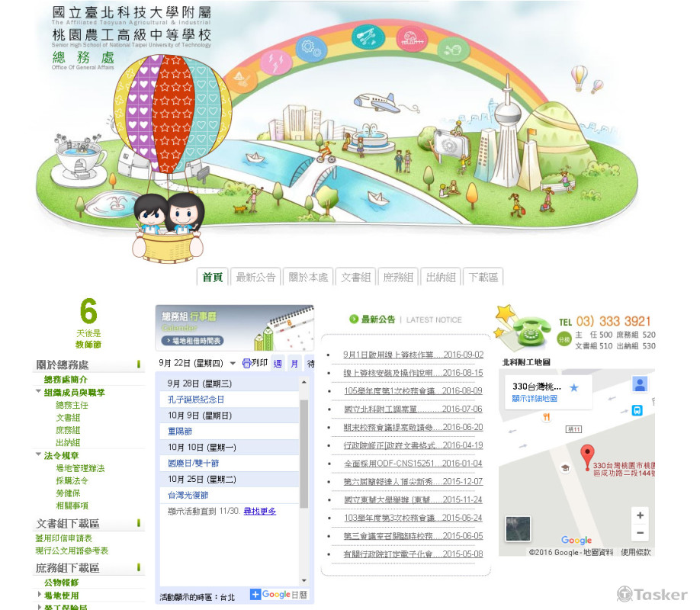Open the 文書組 navigation tab

coord(355,277)
